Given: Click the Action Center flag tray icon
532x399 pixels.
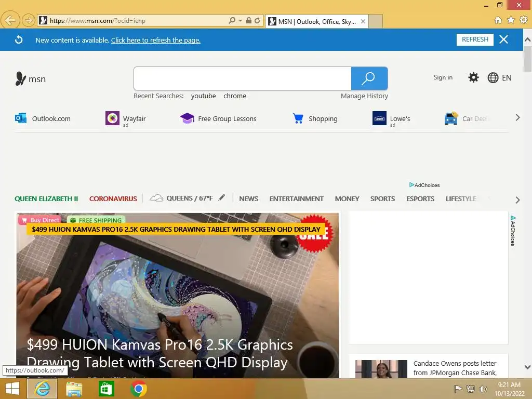Looking at the screenshot, I should [458, 389].
